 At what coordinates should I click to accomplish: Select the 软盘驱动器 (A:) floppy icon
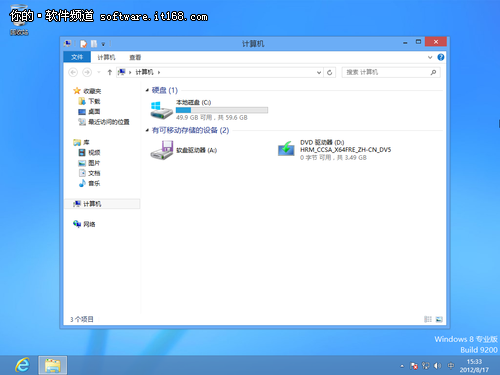162,150
